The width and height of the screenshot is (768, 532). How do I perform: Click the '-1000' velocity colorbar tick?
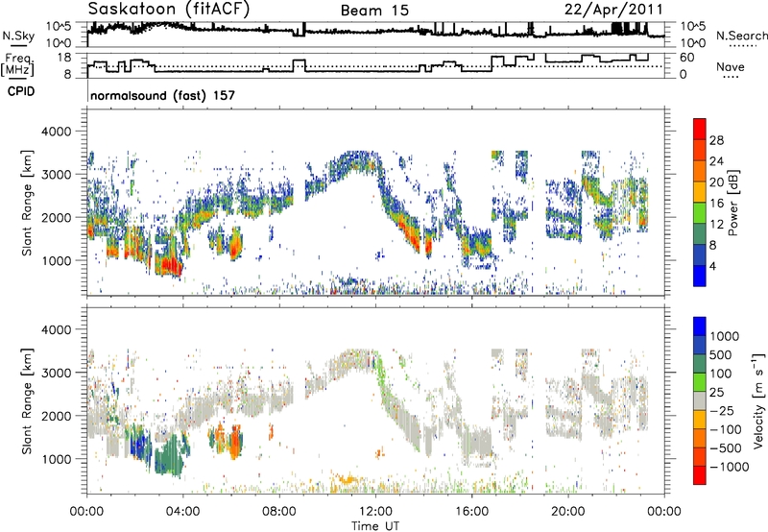(x=729, y=467)
